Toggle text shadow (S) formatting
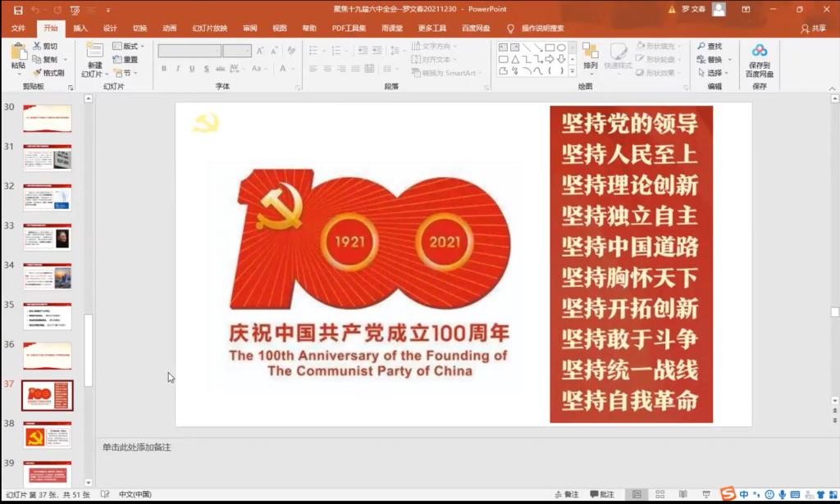The height and width of the screenshot is (504, 840). [x=206, y=69]
